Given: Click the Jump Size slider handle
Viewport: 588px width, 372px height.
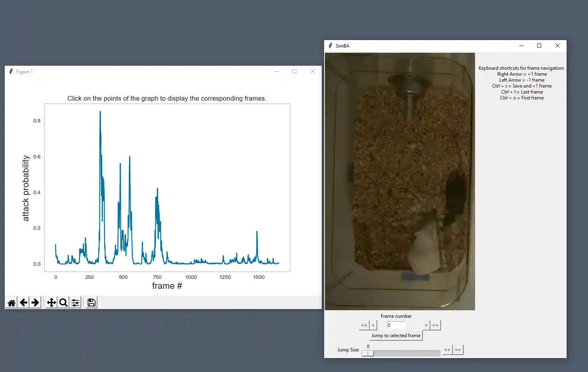Looking at the screenshot, I should tap(368, 353).
